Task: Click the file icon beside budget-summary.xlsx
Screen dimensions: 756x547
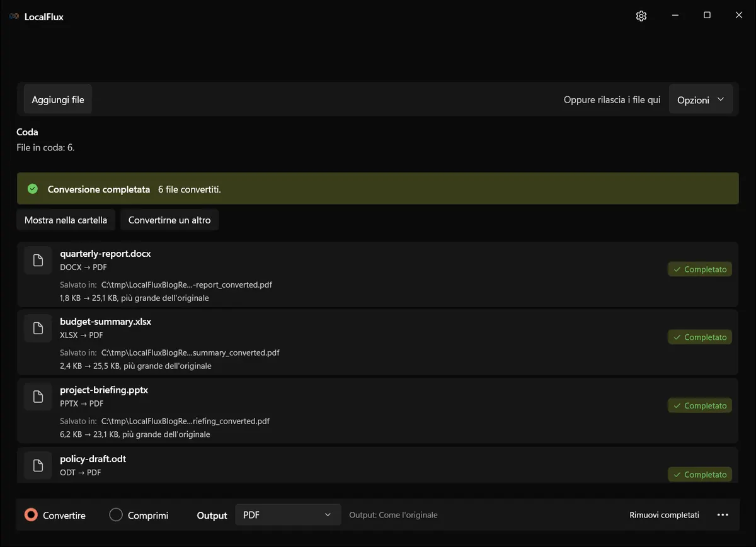Action: [38, 329]
